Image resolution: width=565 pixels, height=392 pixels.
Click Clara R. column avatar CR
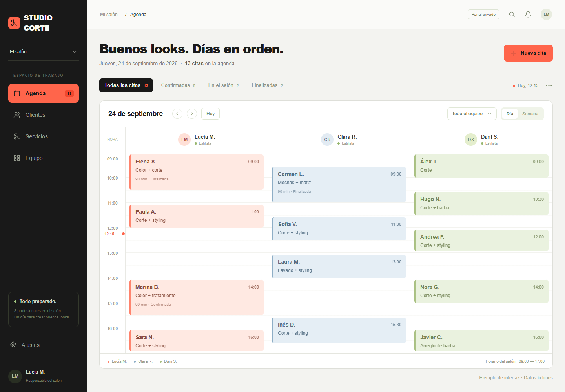pos(327,140)
